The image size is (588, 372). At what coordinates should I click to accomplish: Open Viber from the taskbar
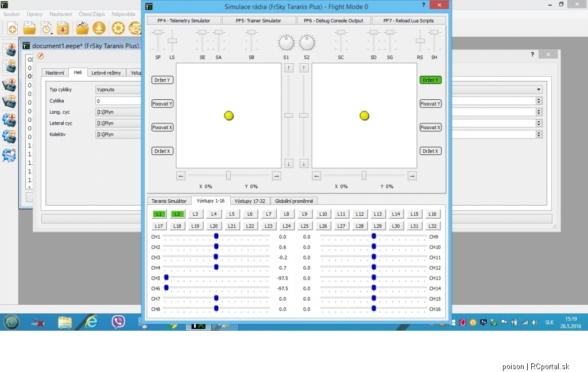pyautogui.click(x=118, y=321)
